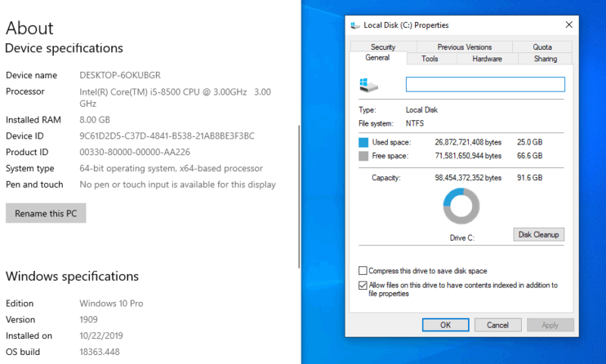The image size is (606, 364).
Task: Click Rename this PC button
Action: pyautogui.click(x=45, y=213)
